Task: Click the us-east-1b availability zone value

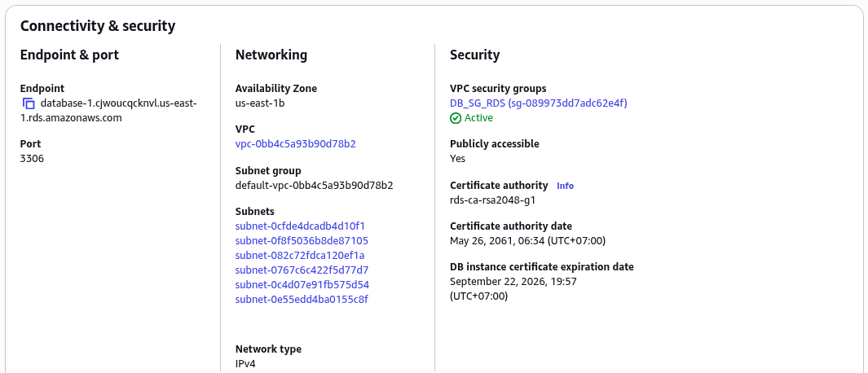Action: 260,103
